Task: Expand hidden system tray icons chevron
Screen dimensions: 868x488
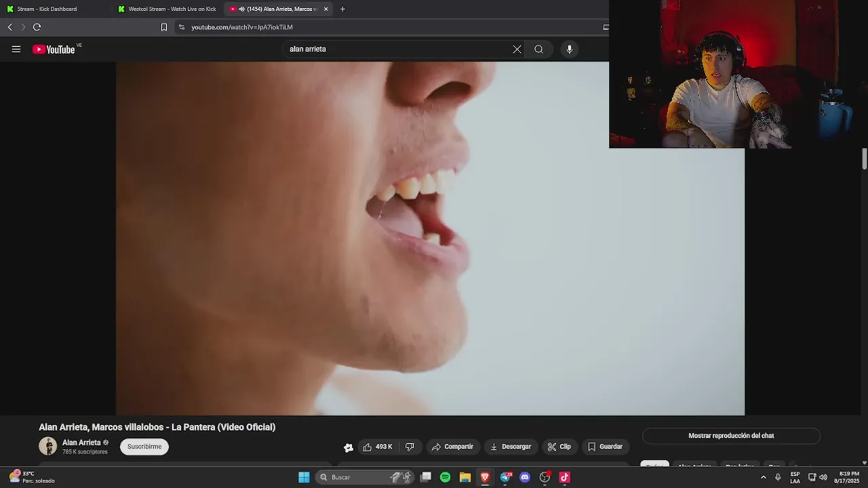Action: point(764,477)
